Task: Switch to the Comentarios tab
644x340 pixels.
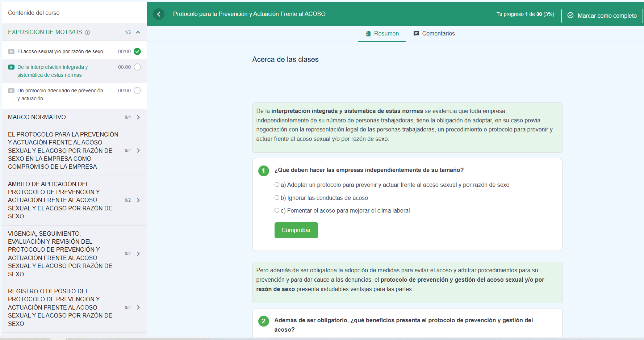Action: pos(434,34)
